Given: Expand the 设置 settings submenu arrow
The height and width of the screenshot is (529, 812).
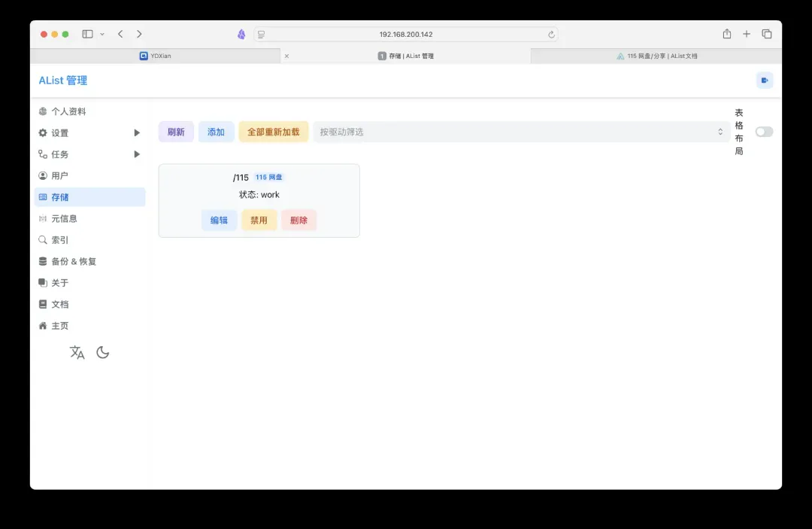Looking at the screenshot, I should coord(137,133).
